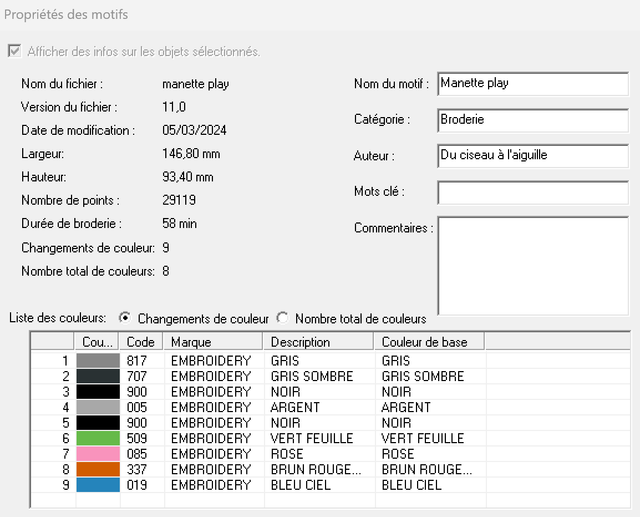Select the 'Changements de couleur' radio button
The image size is (640, 517).
pos(124,318)
